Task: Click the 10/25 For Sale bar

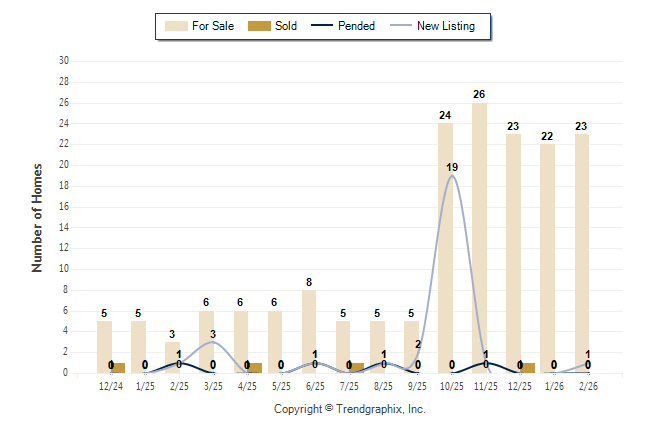Action: (x=445, y=247)
